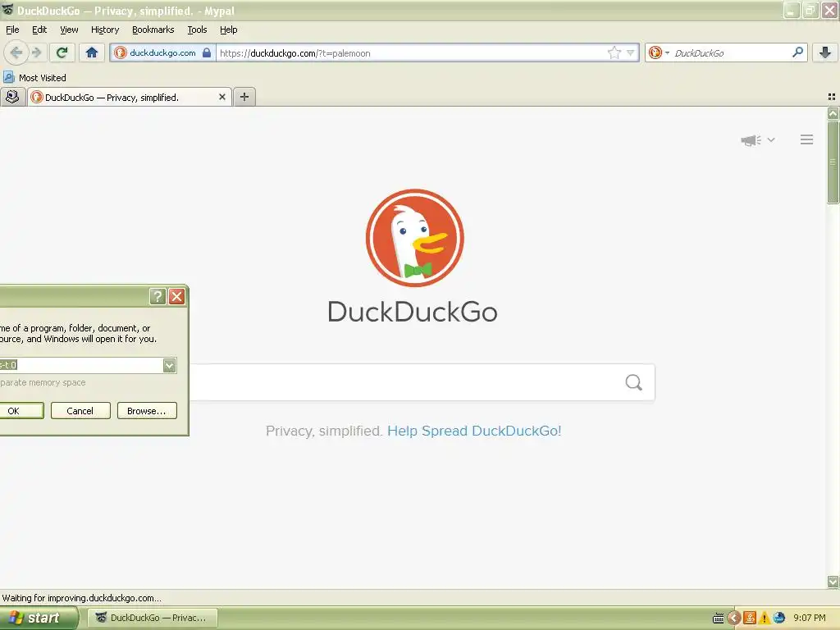Open a new tab with the plus button
This screenshot has width=840, height=630.
click(244, 97)
